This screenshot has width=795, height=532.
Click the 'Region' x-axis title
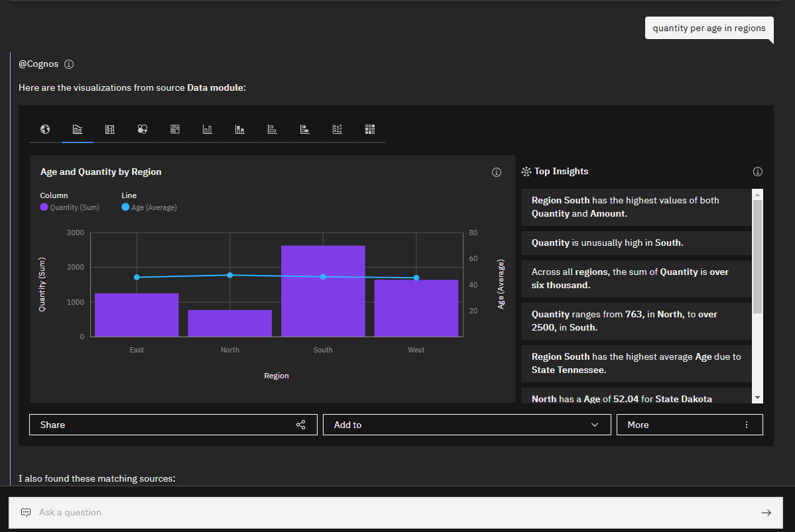[x=276, y=376]
